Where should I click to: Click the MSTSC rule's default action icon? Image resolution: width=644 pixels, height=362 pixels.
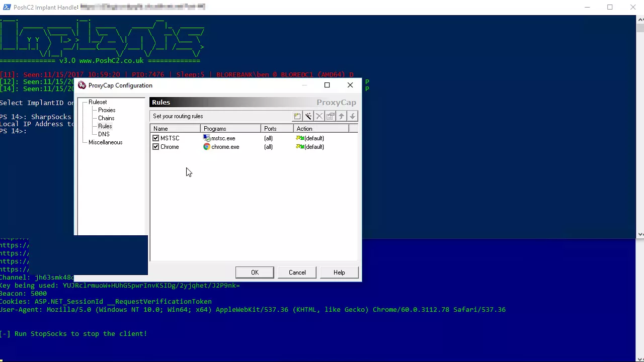click(x=300, y=138)
